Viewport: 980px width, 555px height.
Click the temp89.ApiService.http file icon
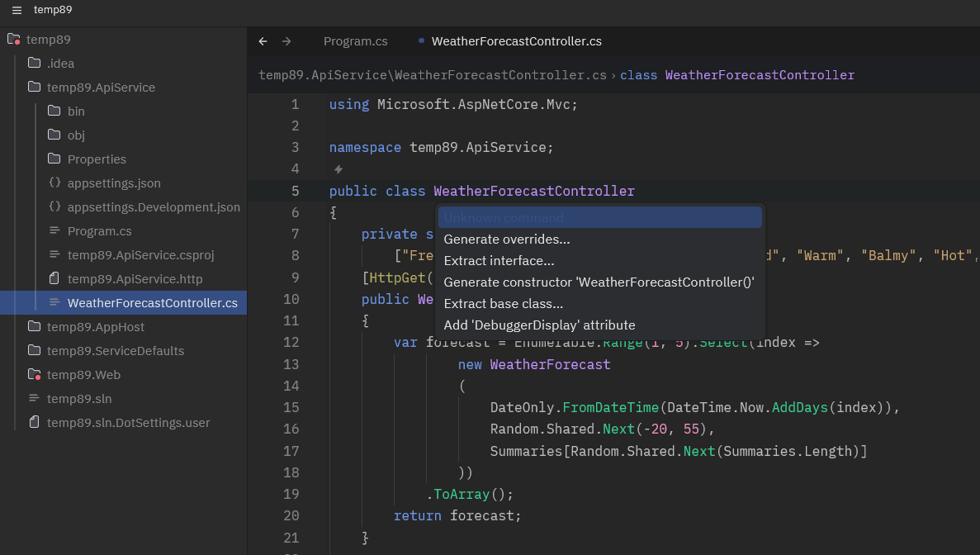(55, 279)
